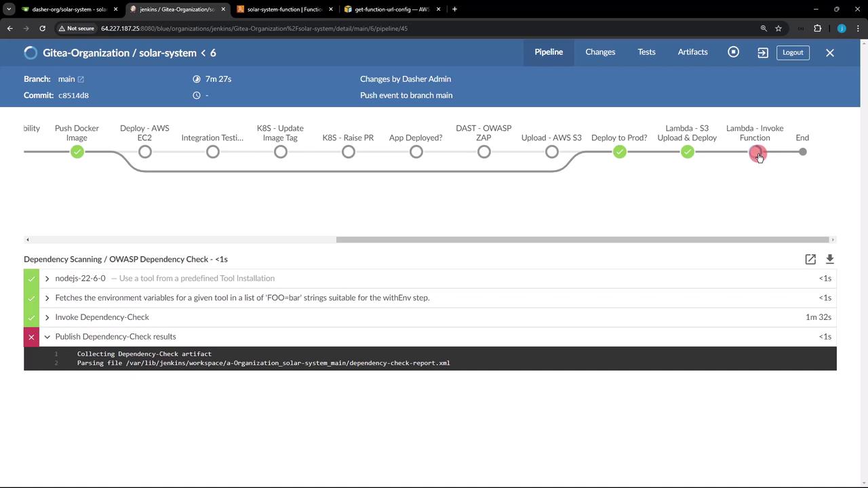Click the main branch link

tap(66, 79)
